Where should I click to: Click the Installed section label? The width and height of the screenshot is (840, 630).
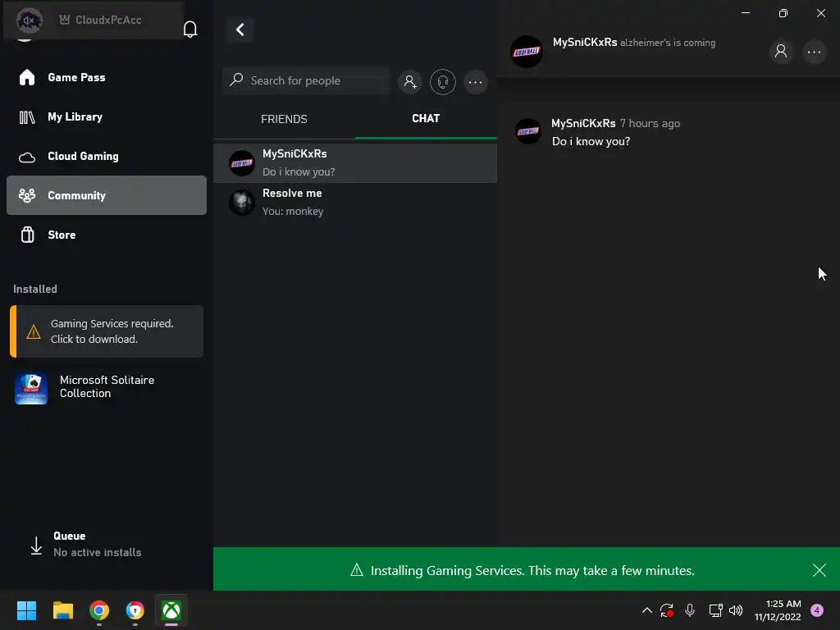coord(34,289)
